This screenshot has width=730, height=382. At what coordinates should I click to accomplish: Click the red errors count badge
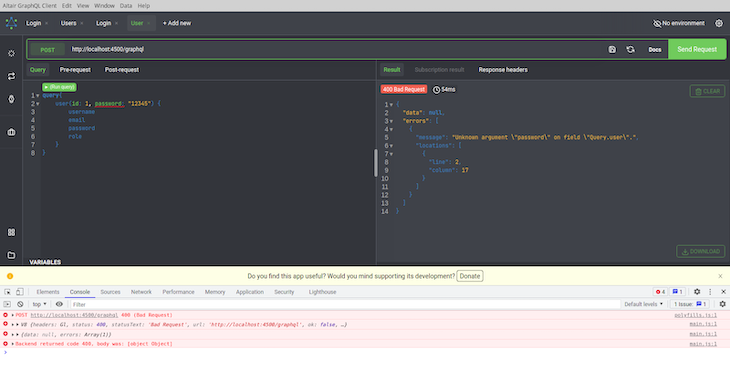click(660, 292)
